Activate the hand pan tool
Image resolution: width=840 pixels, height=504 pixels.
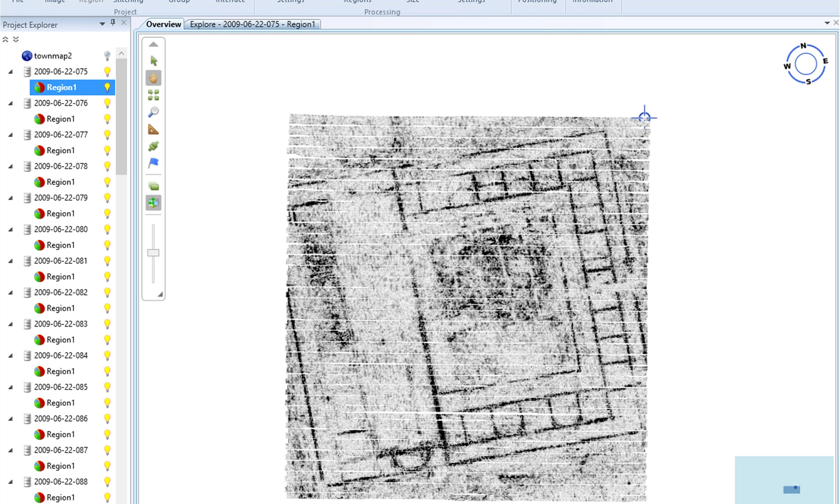(154, 78)
